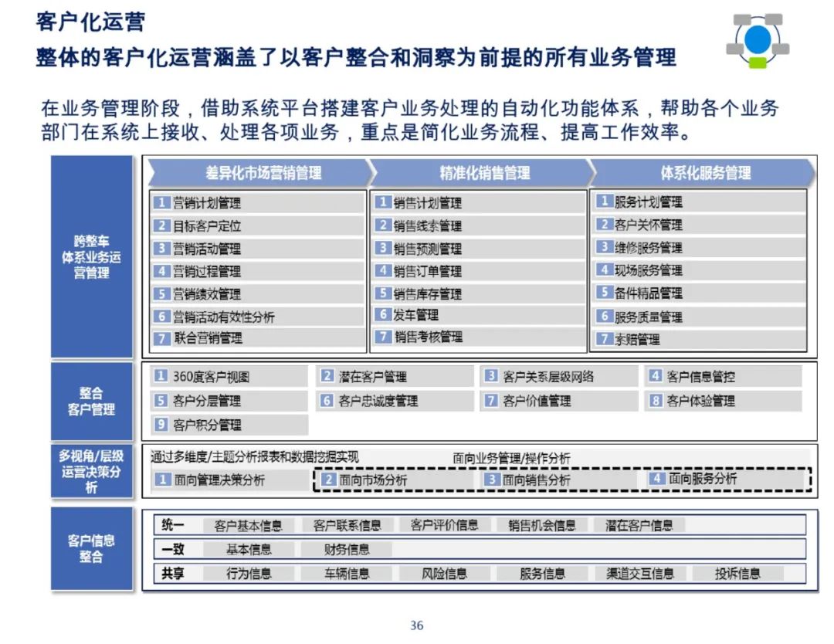Pick the 维修服务管理 item
Image resolution: width=834 pixels, height=644 pixels.
point(700,247)
